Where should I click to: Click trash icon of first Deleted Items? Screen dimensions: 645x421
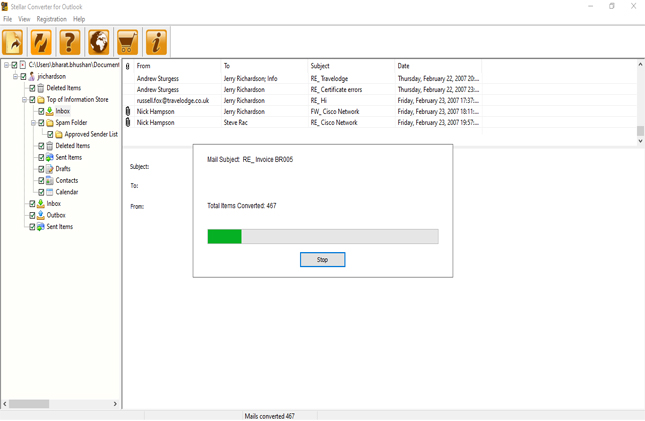[41, 88]
